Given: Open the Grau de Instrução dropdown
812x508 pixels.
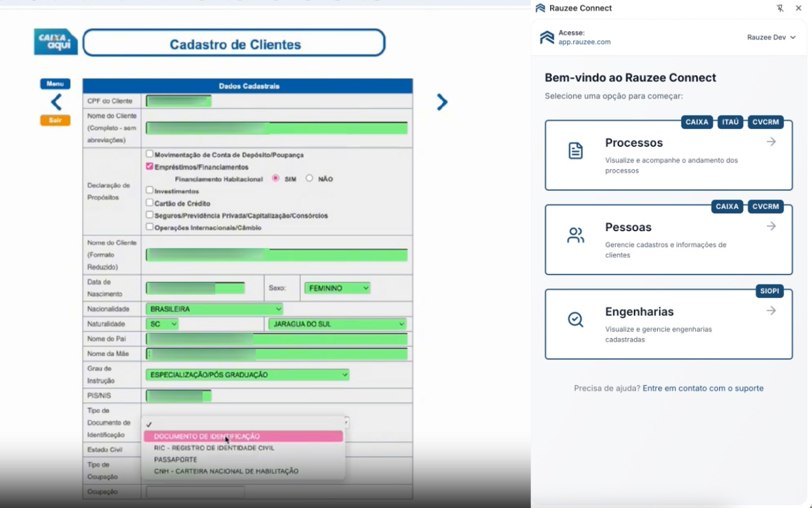Looking at the screenshot, I should tap(247, 375).
